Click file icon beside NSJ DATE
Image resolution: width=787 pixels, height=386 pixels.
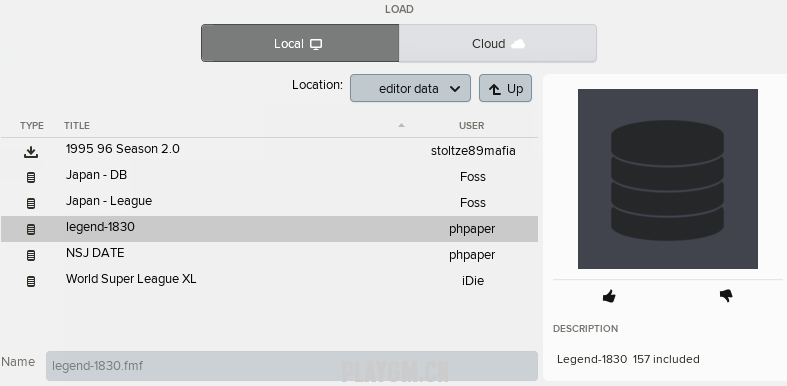click(31, 255)
